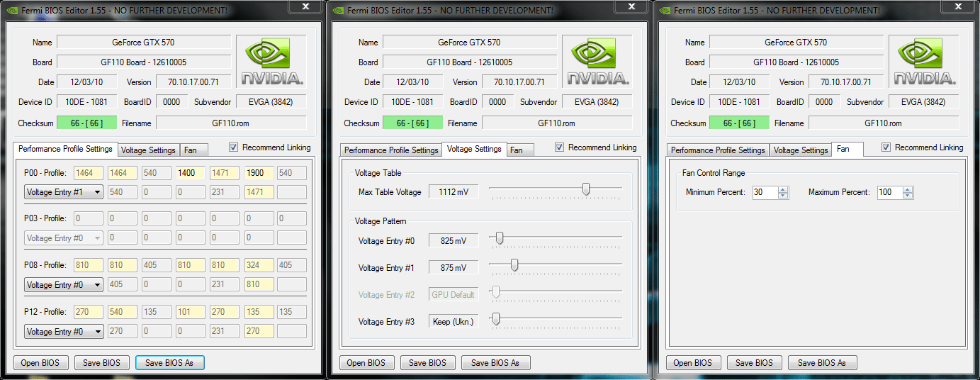Toggle Recommend Linking in the Fan window

(x=886, y=147)
